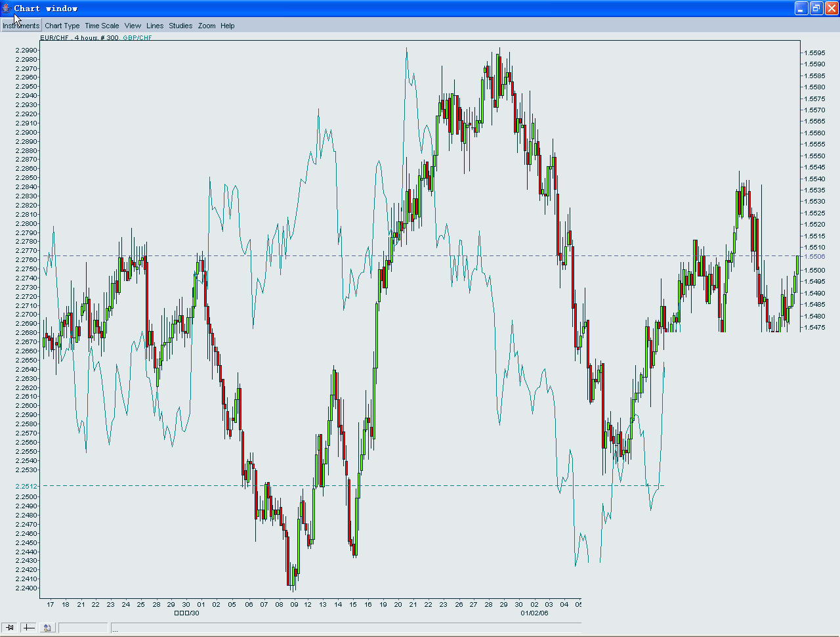Click the '4 hours' time scale text
The height and width of the screenshot is (637, 840).
coord(87,37)
